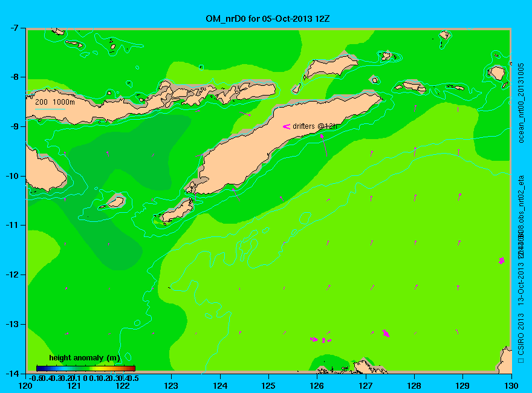This screenshot has width=532, height=393.
Task: Click the '-13' latitude axis label
Action: 11,323
